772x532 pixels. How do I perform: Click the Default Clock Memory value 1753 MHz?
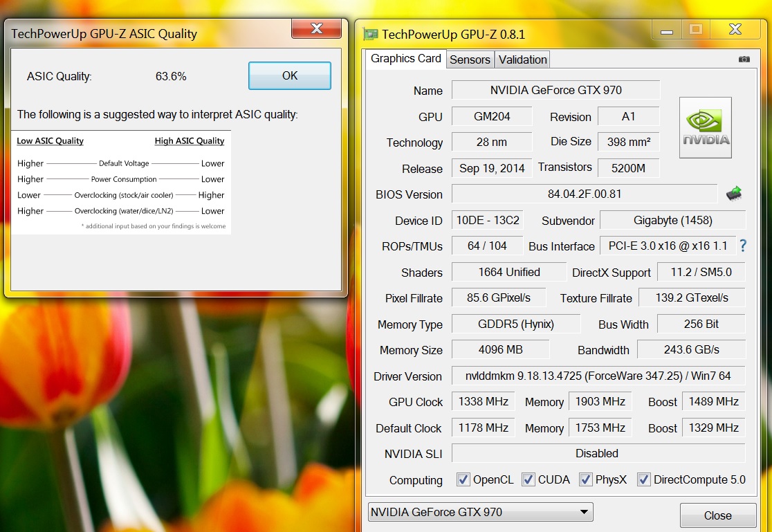pyautogui.click(x=600, y=428)
